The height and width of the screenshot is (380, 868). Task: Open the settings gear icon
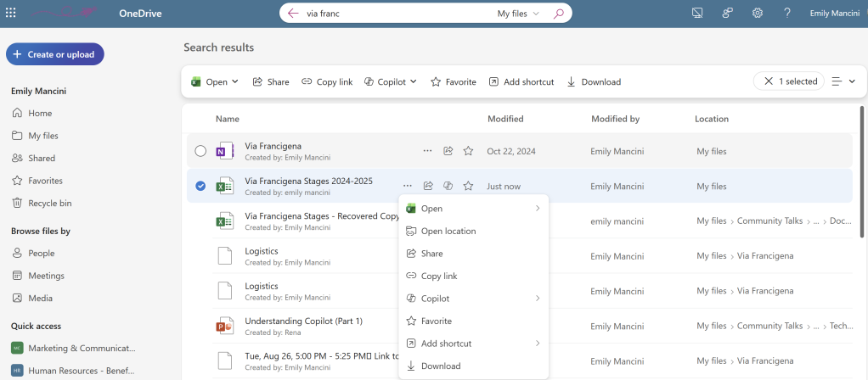pyautogui.click(x=758, y=13)
